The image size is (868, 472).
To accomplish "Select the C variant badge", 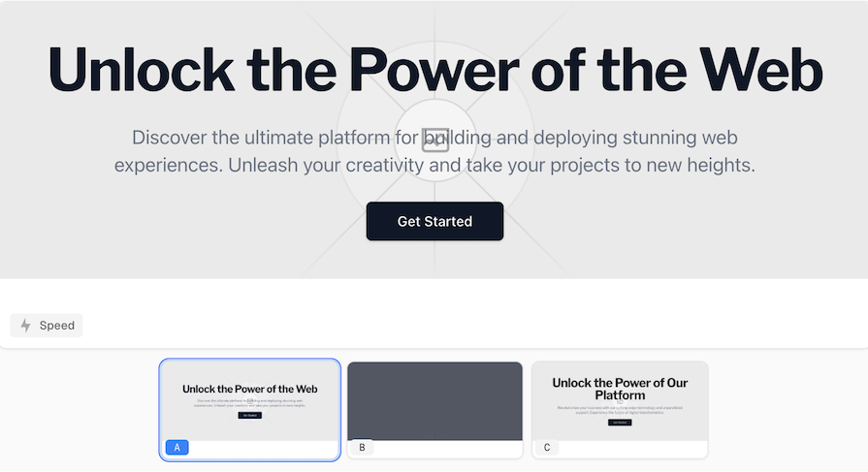I will (x=547, y=447).
